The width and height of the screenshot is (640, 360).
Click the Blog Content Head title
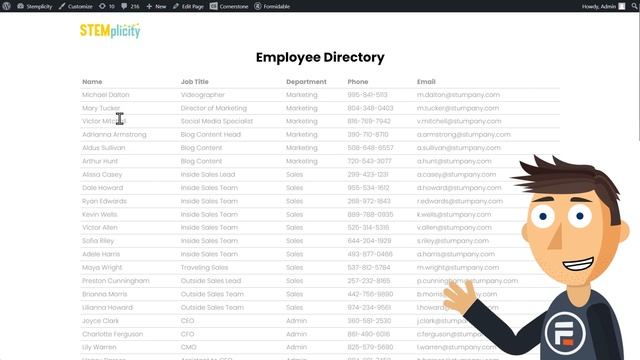pos(211,134)
